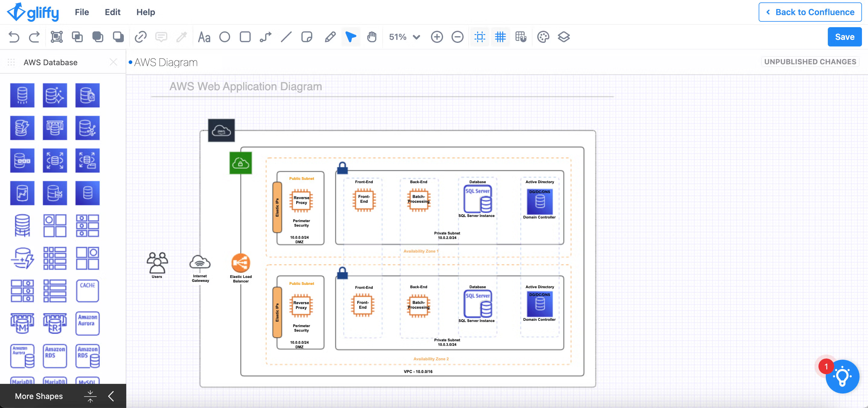Screen dimensions: 868x408
Task: Choose the Connector tool
Action: (265, 37)
